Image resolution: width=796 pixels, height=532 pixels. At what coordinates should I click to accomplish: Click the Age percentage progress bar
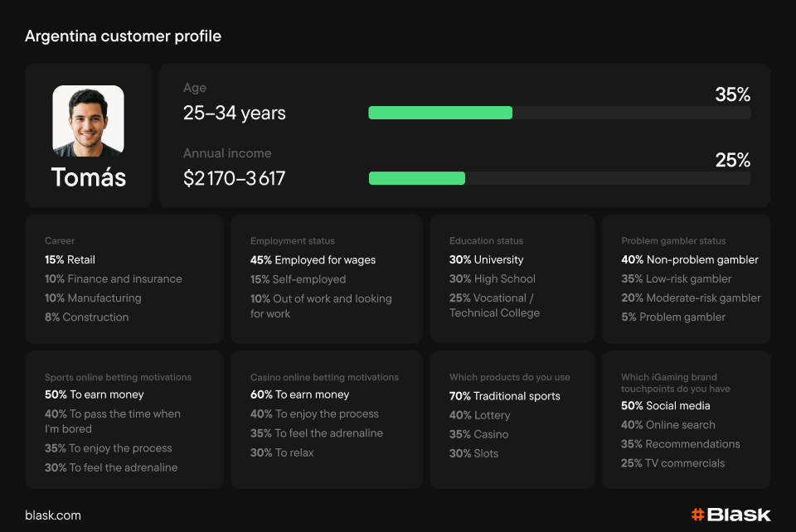pyautogui.click(x=559, y=113)
